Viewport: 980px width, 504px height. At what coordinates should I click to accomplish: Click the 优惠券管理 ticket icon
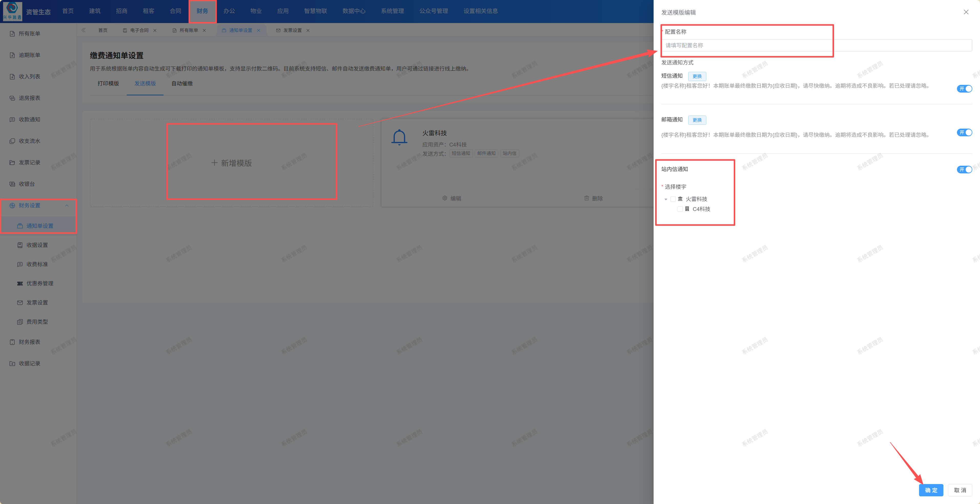coord(20,284)
